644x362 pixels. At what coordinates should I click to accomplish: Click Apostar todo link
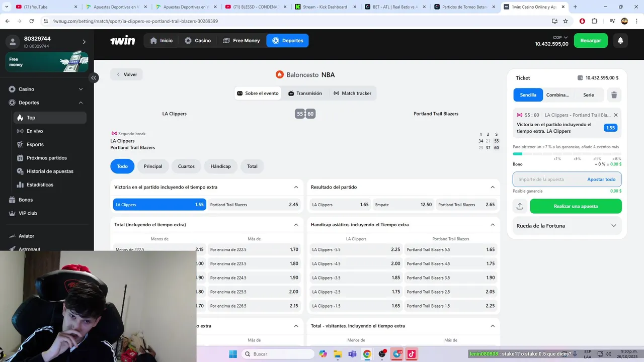601,179
